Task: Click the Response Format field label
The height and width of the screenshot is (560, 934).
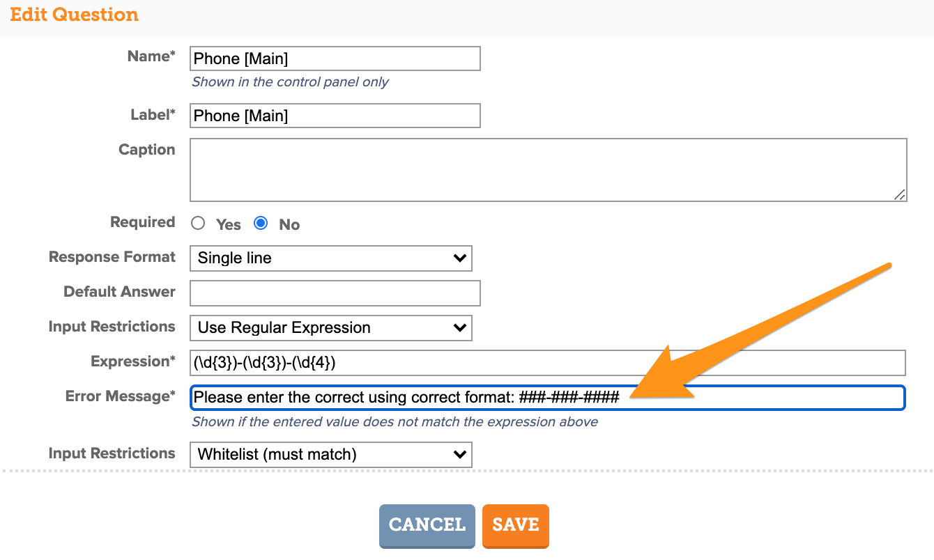Action: click(x=112, y=257)
